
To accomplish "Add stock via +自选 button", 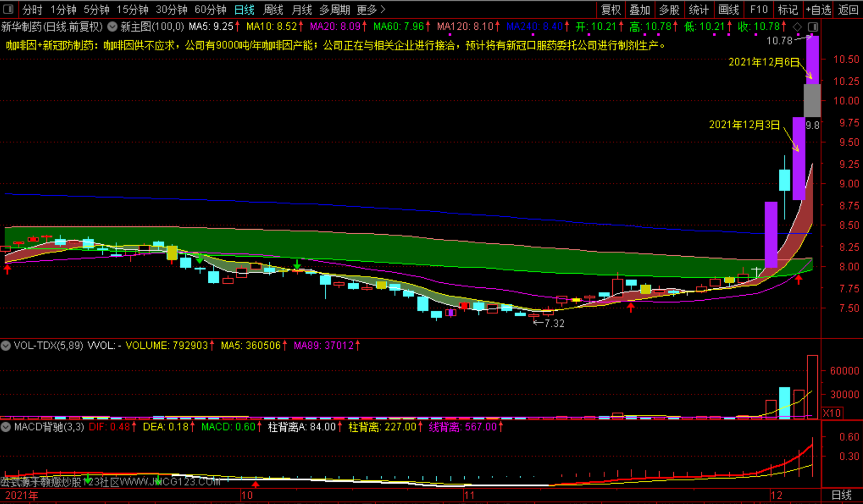I will coord(818,10).
